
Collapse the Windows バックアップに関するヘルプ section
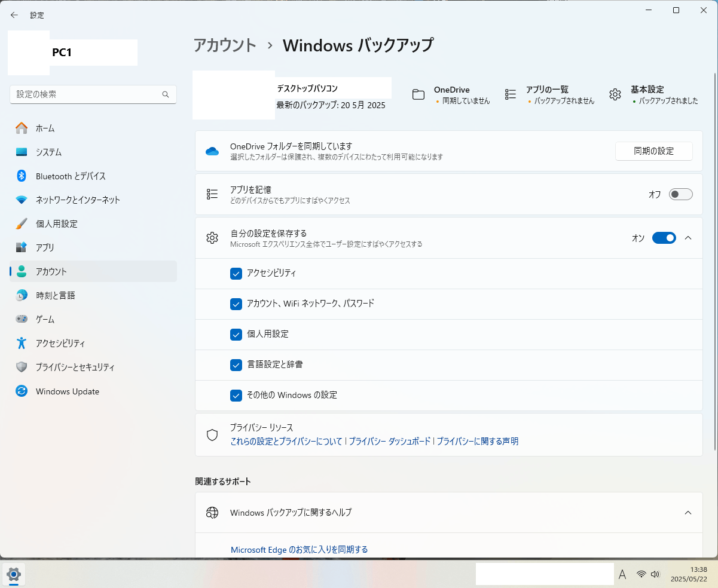[688, 512]
